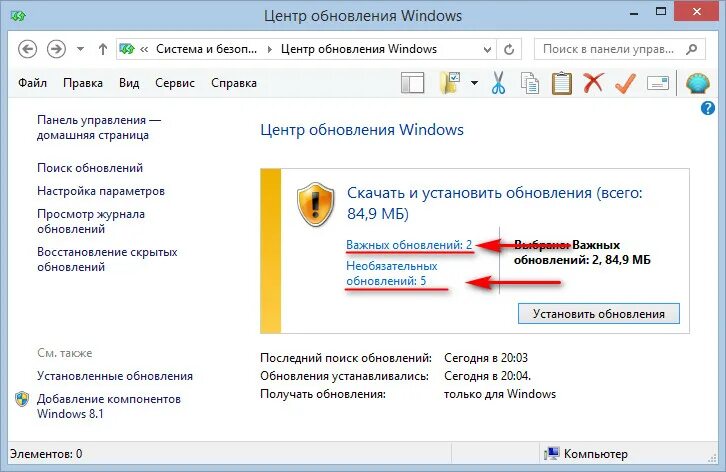Click Восстановление скрытых обновлений link
Image resolution: width=726 pixels, height=472 pixels.
pyautogui.click(x=107, y=259)
